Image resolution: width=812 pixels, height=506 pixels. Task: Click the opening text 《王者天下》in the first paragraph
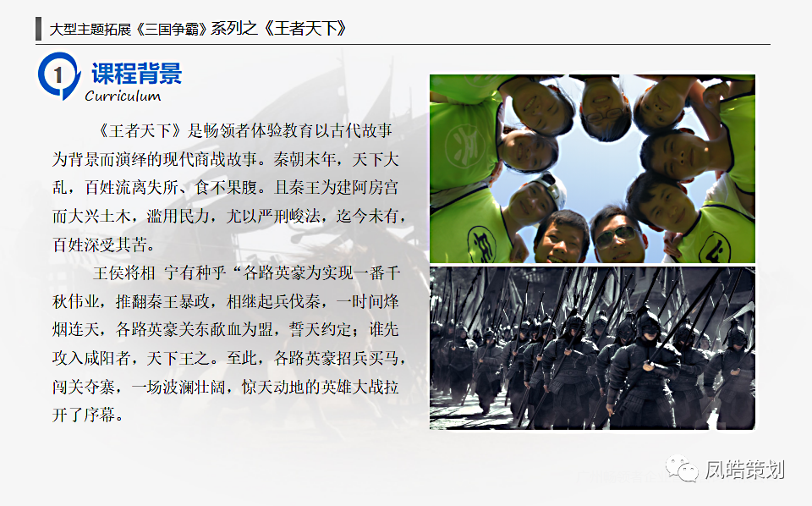pos(140,130)
